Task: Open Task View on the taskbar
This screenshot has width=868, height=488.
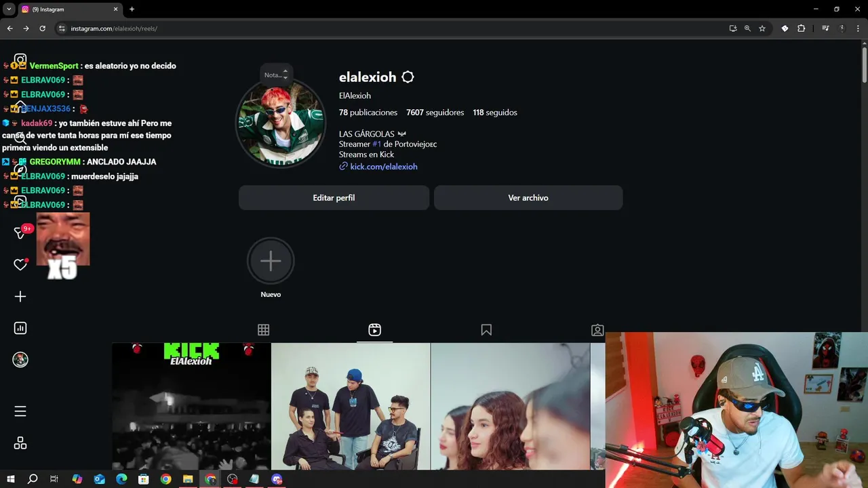Action: (54, 479)
